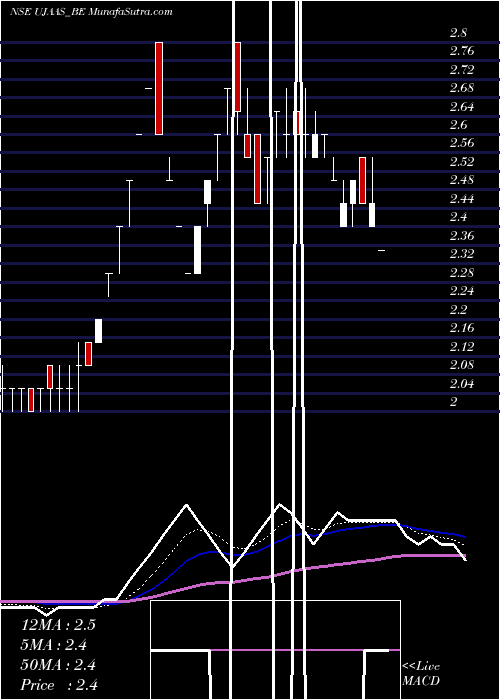Select the 50MA : 2.4 legend entry
This screenshot has width=500, height=700.
tap(58, 665)
